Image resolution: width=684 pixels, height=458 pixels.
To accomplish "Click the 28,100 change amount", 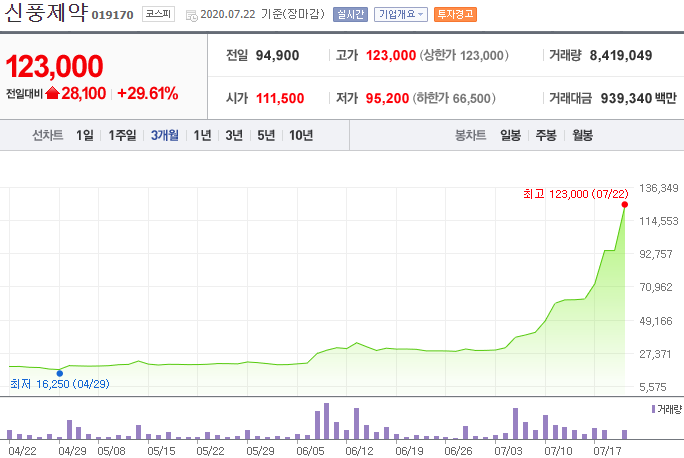I will [x=83, y=93].
